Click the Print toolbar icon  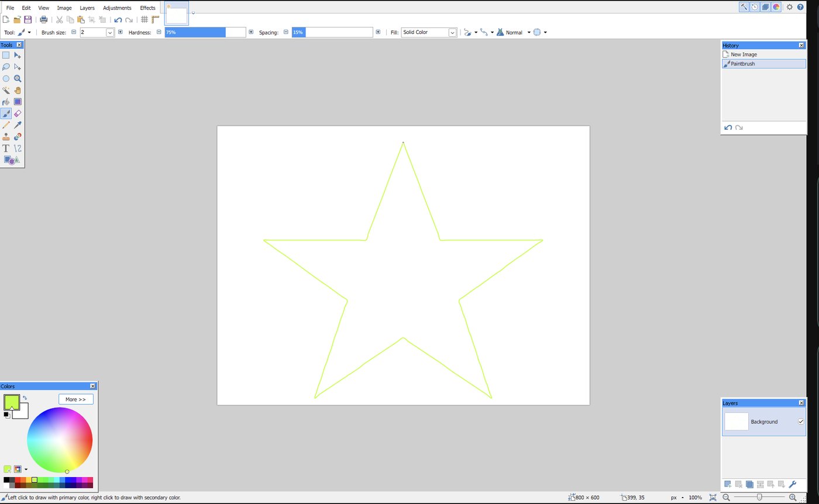coord(43,20)
